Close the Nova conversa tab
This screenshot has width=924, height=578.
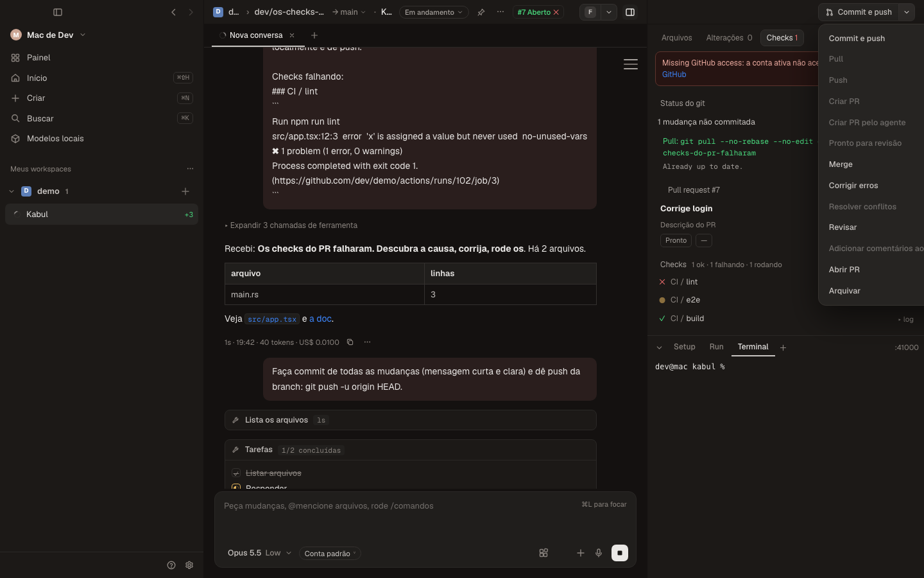292,35
